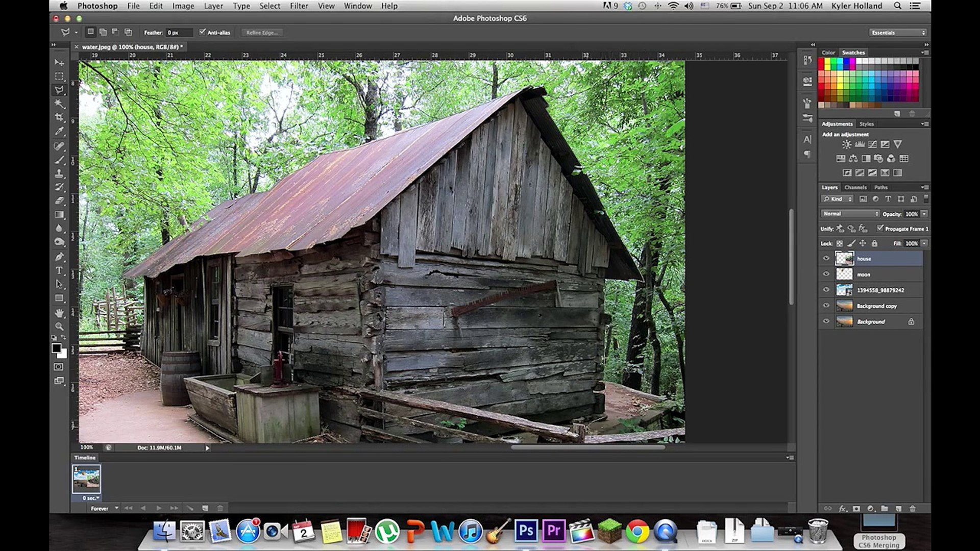The image size is (980, 551).
Task: Select the Background copy layer
Action: pos(876,306)
